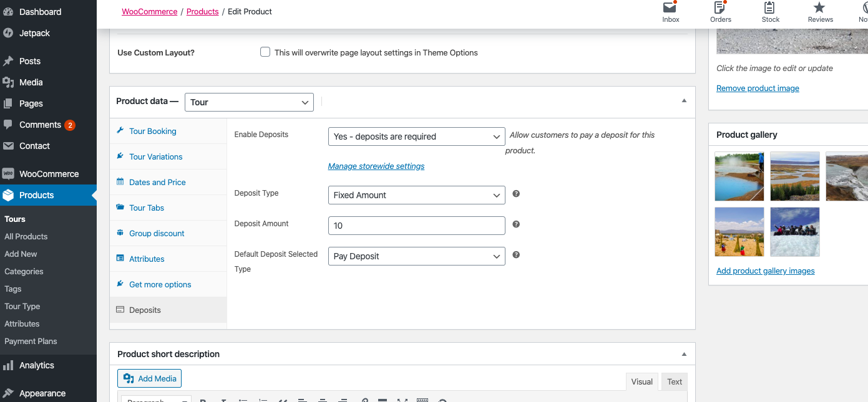Click help icon beside Deposit Type
Image resolution: width=868 pixels, height=402 pixels.
pyautogui.click(x=516, y=194)
